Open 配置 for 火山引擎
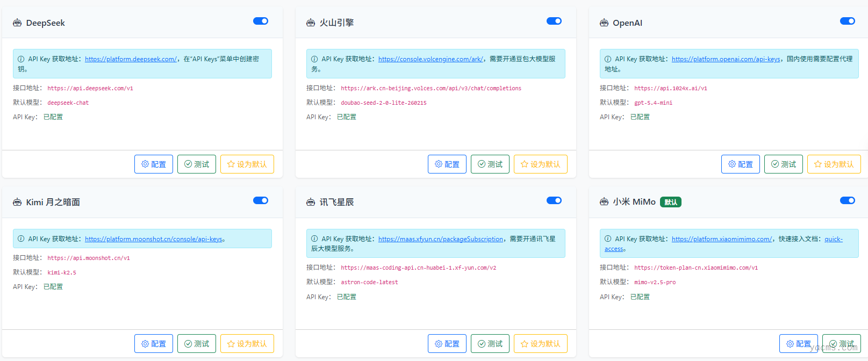The height and width of the screenshot is (361, 868). (x=447, y=164)
